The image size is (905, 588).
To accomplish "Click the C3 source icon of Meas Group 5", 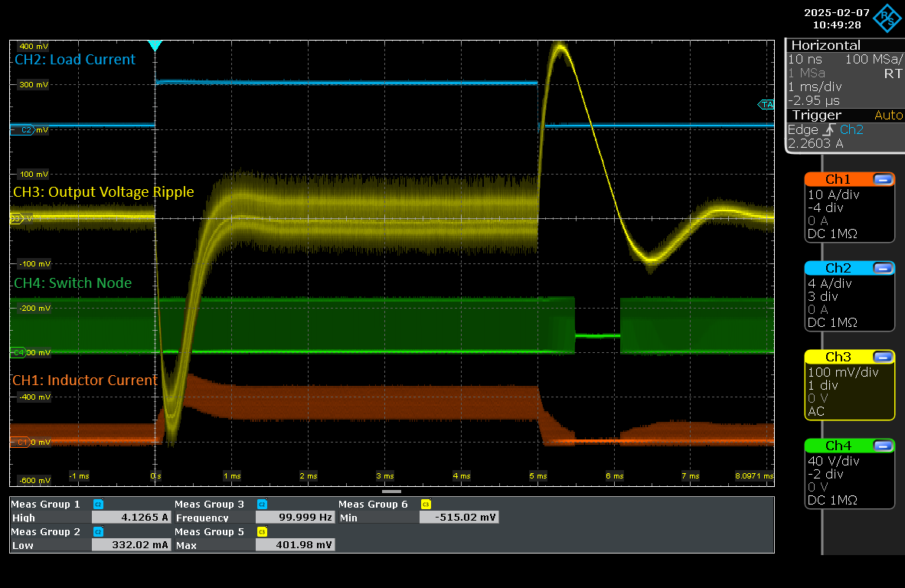I will pos(262,532).
